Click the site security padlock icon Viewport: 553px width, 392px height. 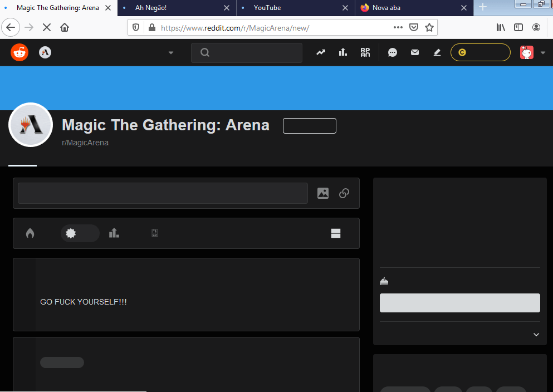tap(152, 27)
